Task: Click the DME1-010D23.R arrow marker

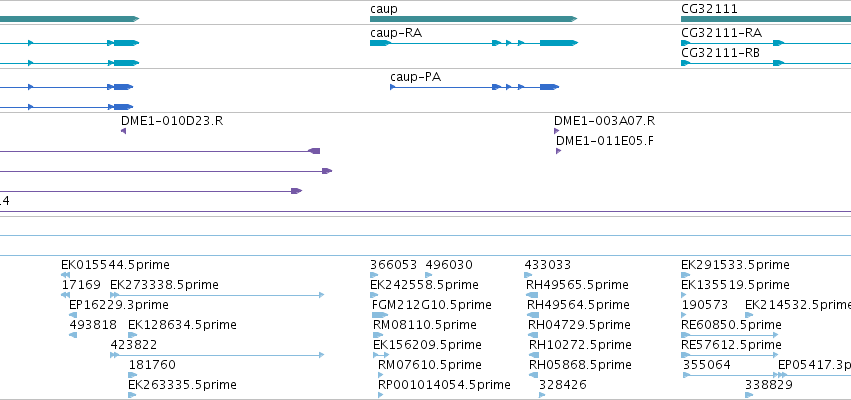Action: [x=124, y=131]
